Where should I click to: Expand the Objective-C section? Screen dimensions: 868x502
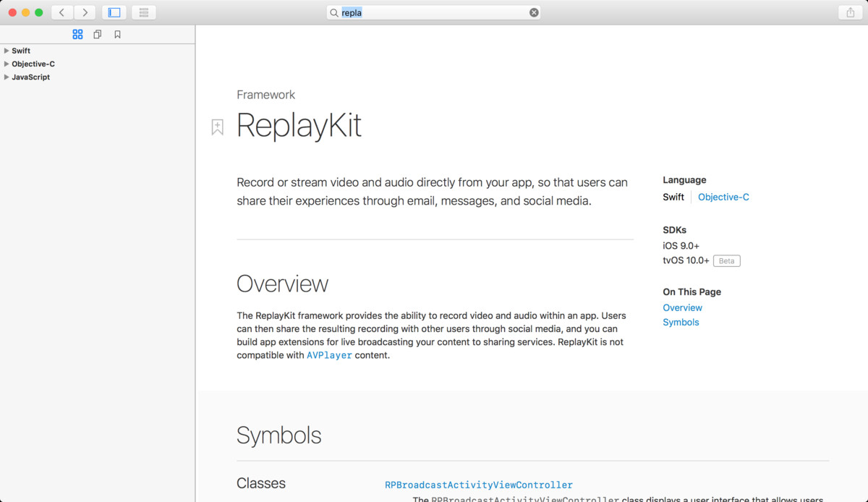(x=6, y=64)
